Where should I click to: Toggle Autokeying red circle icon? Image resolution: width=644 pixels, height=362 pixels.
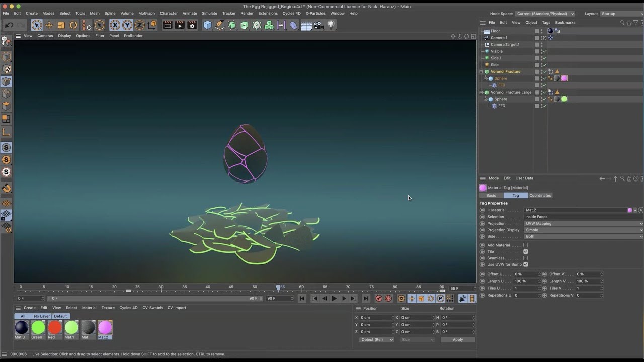pos(388,298)
